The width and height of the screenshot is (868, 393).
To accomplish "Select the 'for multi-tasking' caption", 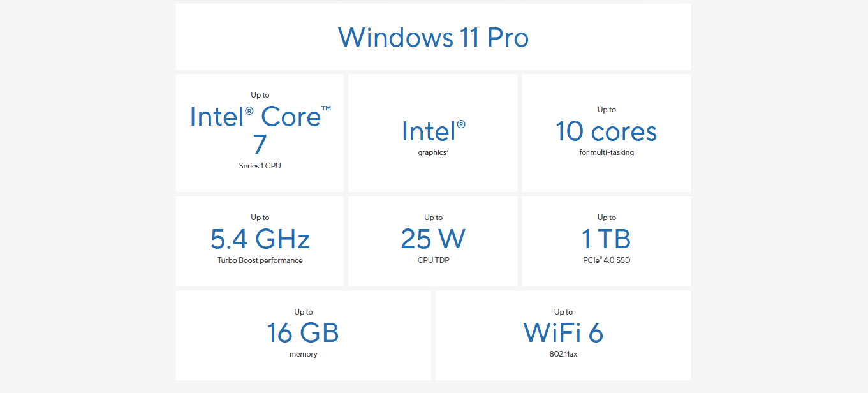I will 607,152.
